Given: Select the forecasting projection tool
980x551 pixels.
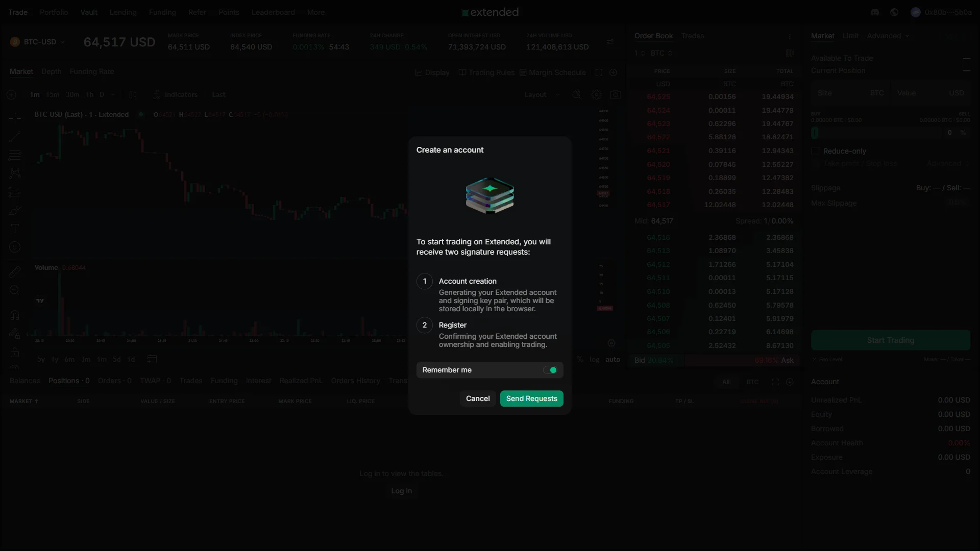Looking at the screenshot, I should coord(15,192).
